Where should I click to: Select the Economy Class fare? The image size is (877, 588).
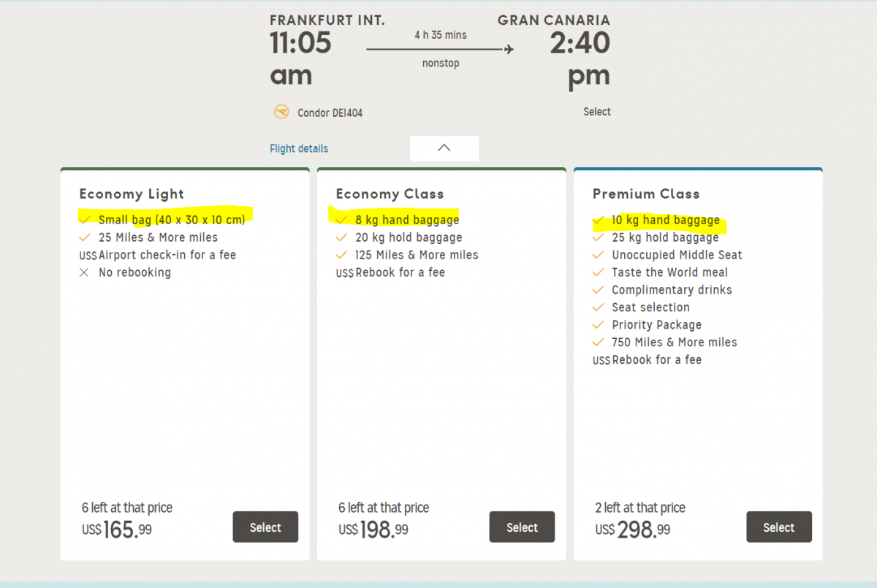click(x=522, y=527)
